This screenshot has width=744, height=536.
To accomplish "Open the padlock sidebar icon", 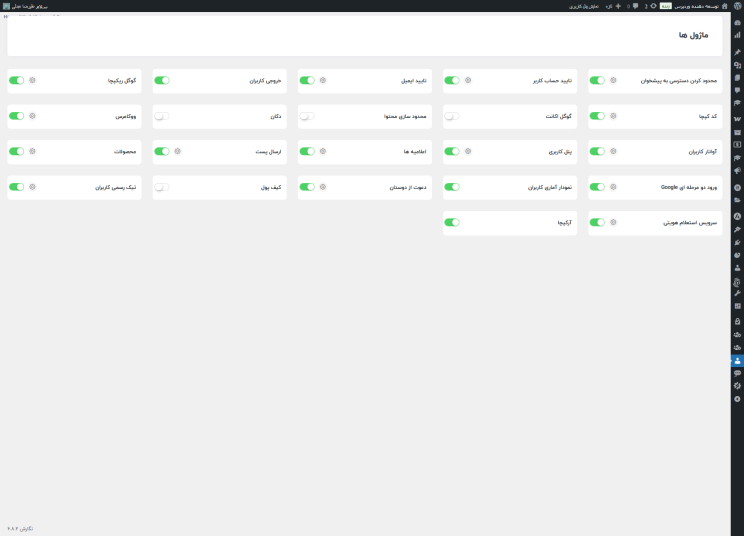I will coord(737,321).
